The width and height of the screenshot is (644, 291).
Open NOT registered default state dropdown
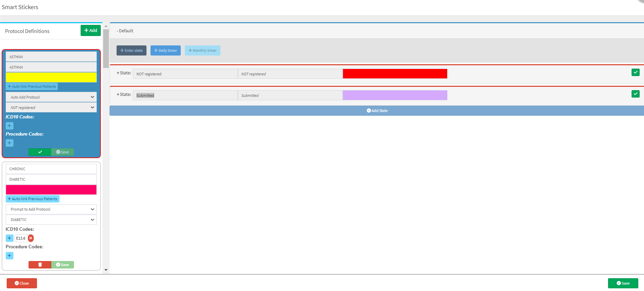(x=51, y=107)
